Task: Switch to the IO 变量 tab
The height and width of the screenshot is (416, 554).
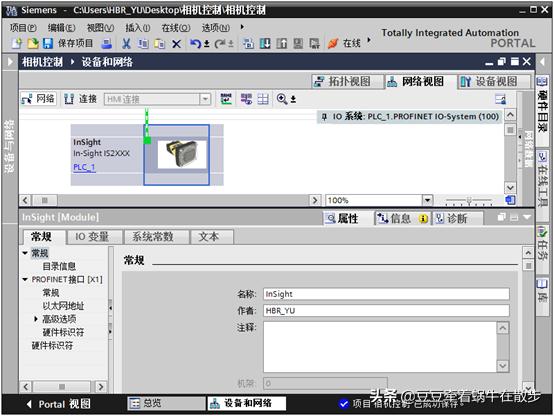Action: point(94,236)
